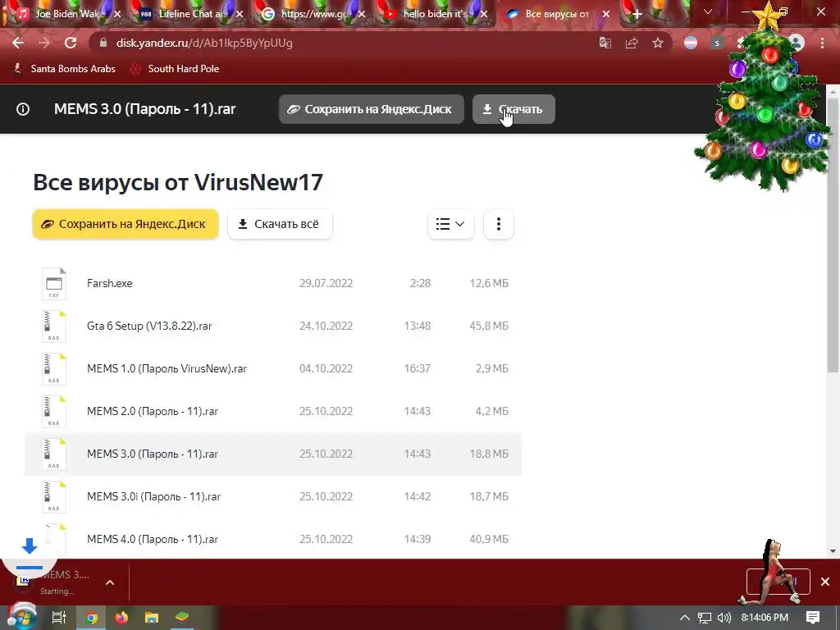Viewport: 840px width, 630px height.
Task: Share this page via address bar icon
Action: pyautogui.click(x=632, y=43)
